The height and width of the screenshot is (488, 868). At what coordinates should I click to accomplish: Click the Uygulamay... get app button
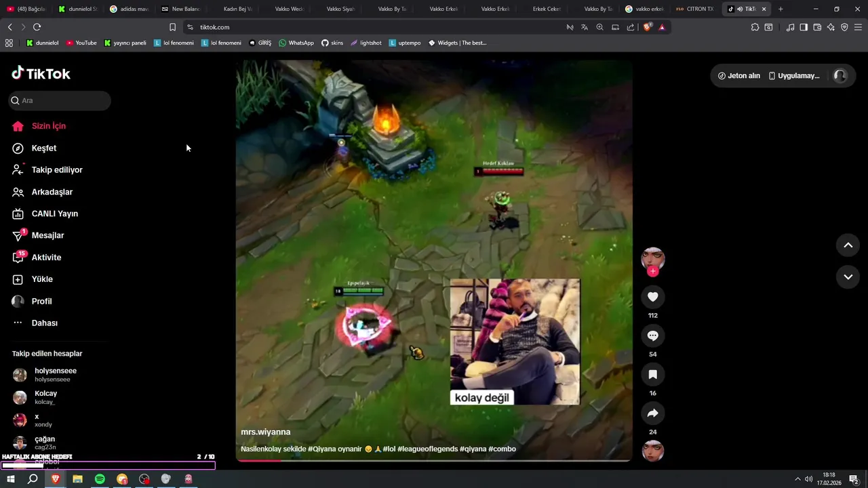(794, 76)
